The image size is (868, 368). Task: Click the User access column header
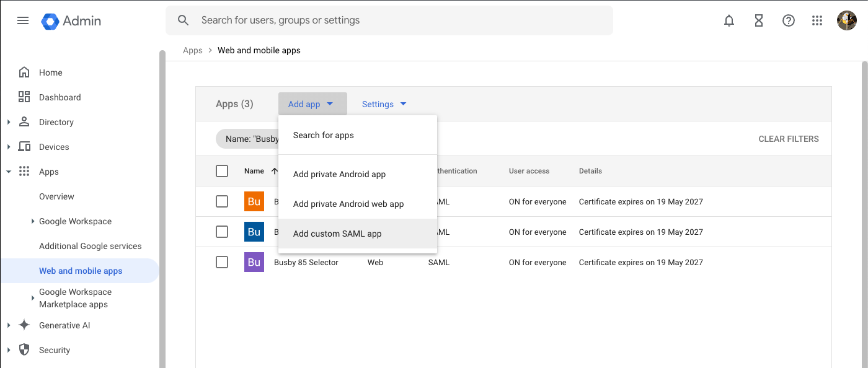coord(529,171)
